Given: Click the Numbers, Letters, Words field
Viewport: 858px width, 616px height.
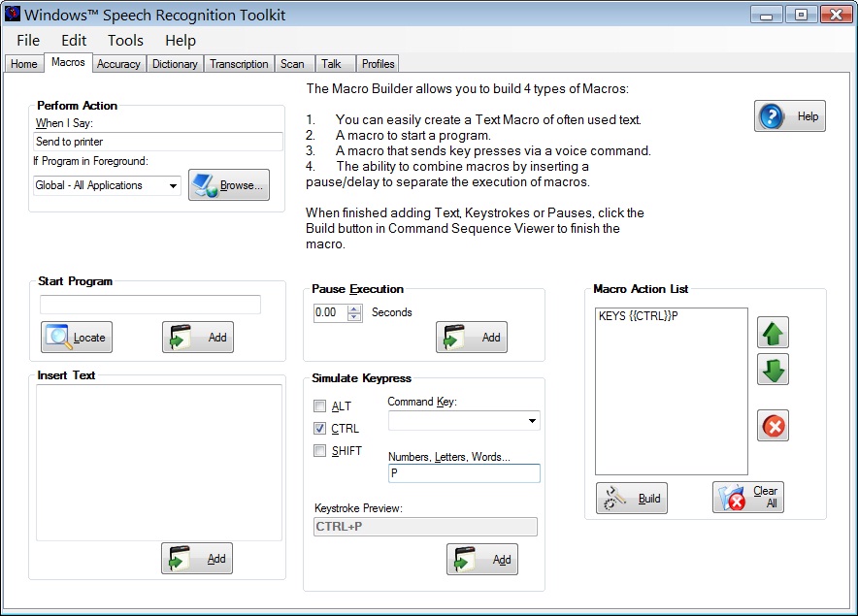Looking at the screenshot, I should 464,473.
